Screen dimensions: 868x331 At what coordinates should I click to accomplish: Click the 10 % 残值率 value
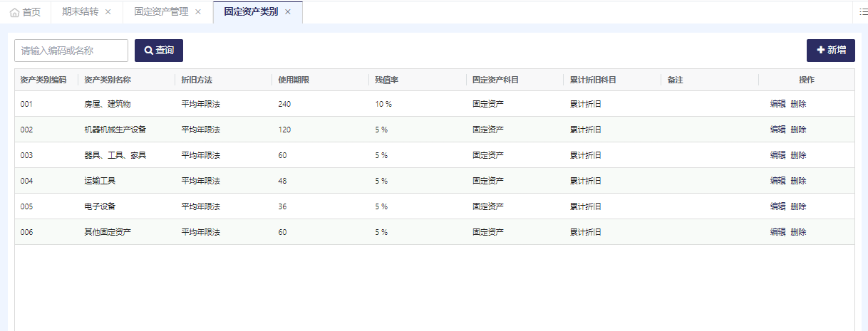tap(383, 104)
